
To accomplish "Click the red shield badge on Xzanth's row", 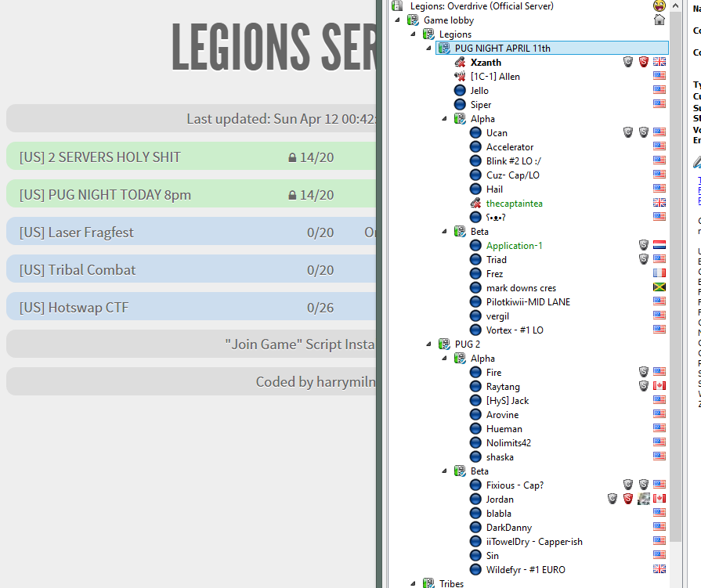I will (x=644, y=62).
